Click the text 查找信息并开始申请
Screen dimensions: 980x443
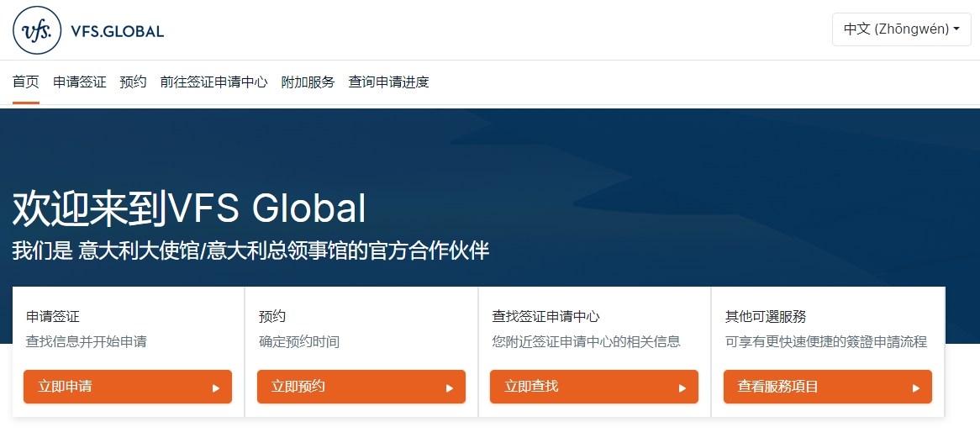(x=87, y=342)
